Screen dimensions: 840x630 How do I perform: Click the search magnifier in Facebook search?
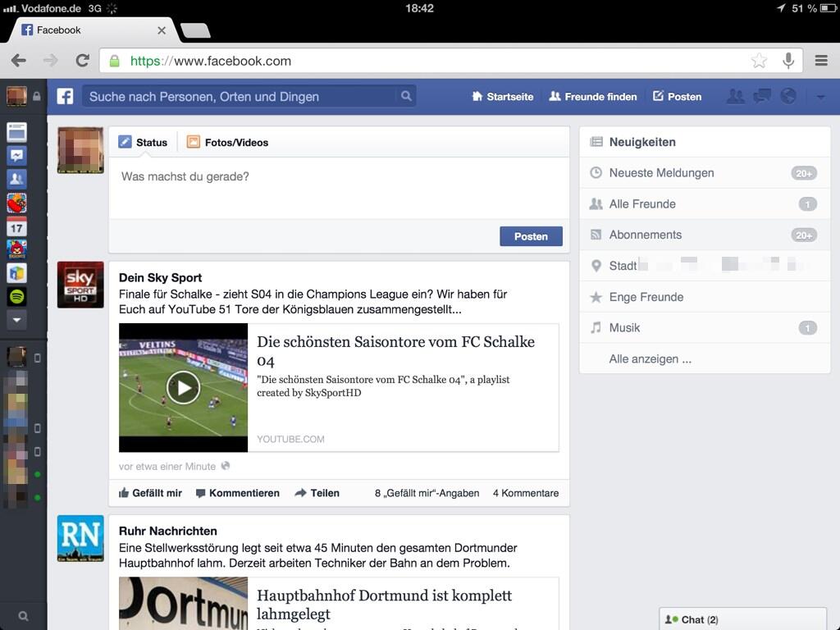pyautogui.click(x=406, y=96)
